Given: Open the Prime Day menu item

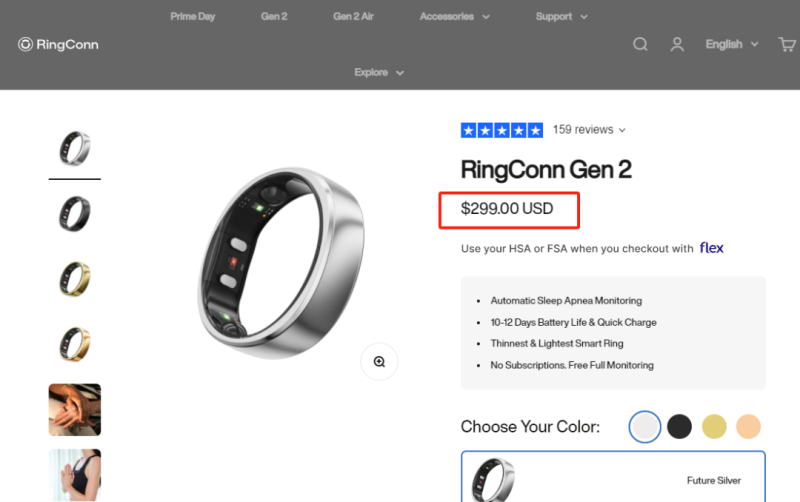Looking at the screenshot, I should (192, 16).
